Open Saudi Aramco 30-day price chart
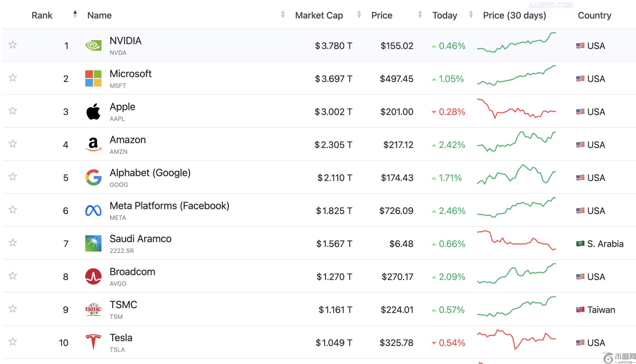 (x=516, y=240)
